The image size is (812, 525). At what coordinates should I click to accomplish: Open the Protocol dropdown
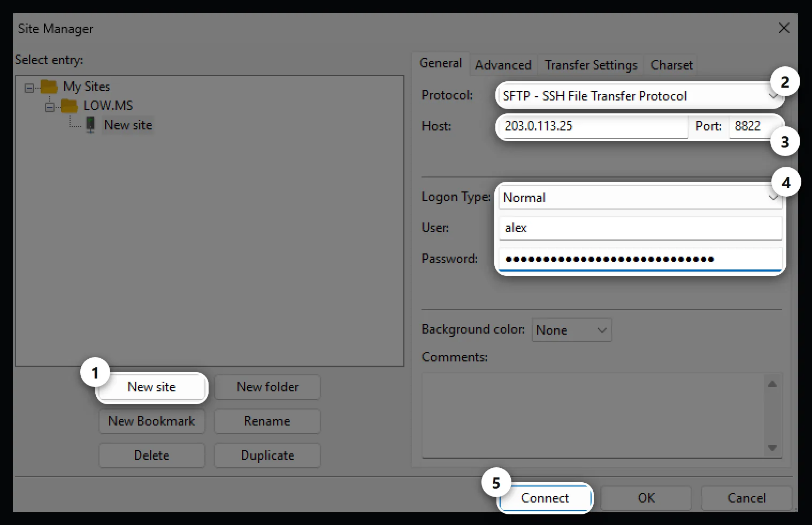pos(640,96)
